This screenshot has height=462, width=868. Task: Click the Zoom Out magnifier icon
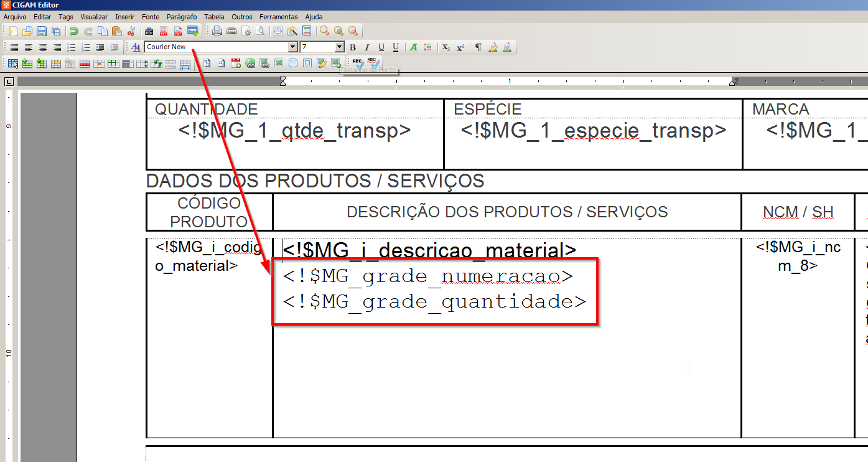353,31
